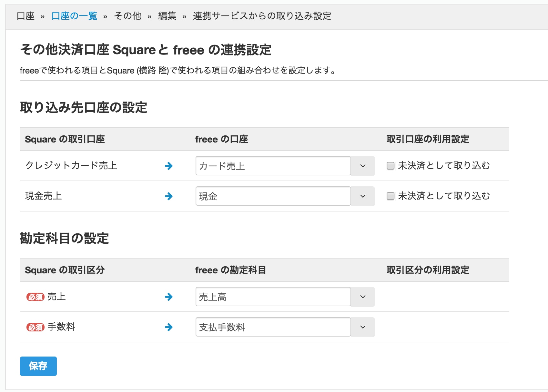Screen dimensions: 548x392
Task: Click the 口座 breadcrumb text
Action: coord(25,16)
